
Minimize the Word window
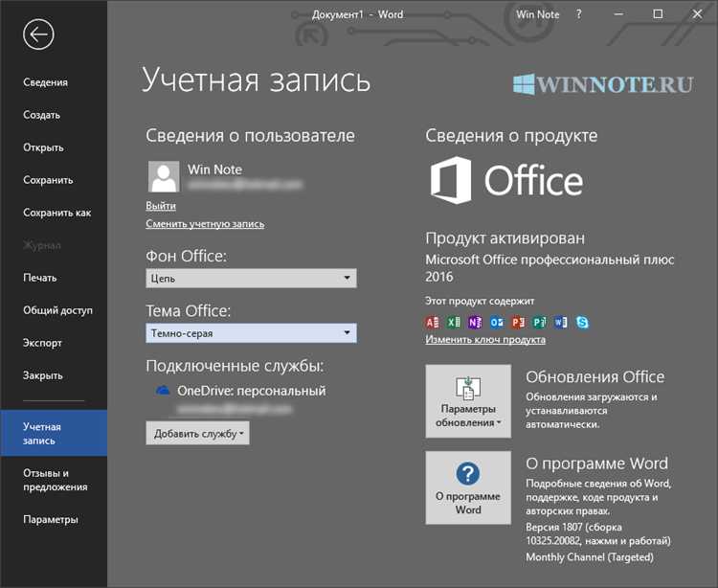[618, 14]
